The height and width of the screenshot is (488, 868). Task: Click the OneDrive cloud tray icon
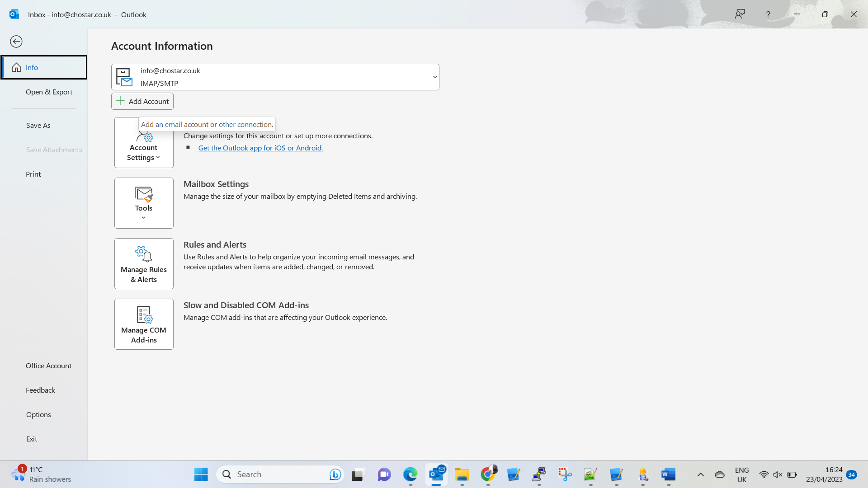tap(720, 474)
